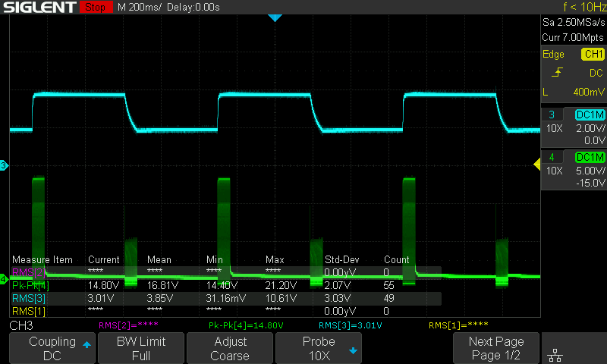Click the Sa 2.50MSa/s sample rate
This screenshot has width=607, height=364.
click(x=574, y=23)
